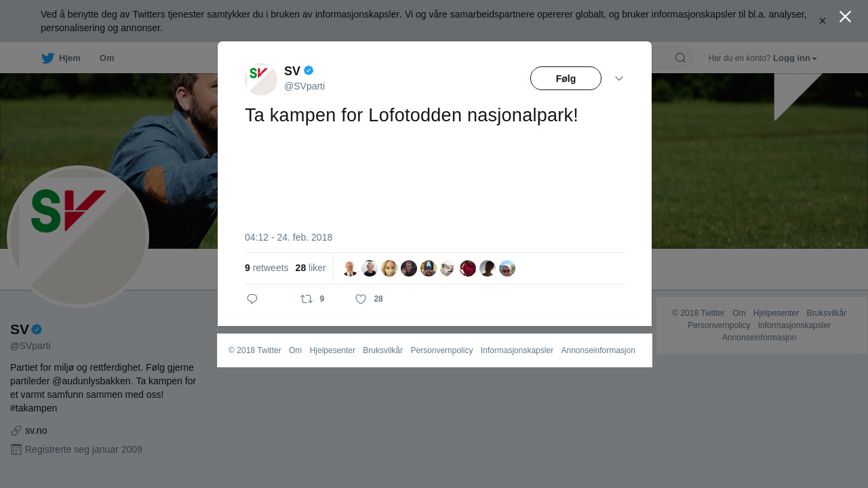
Task: Click the last liker avatar thumbnail
Action: pos(507,268)
